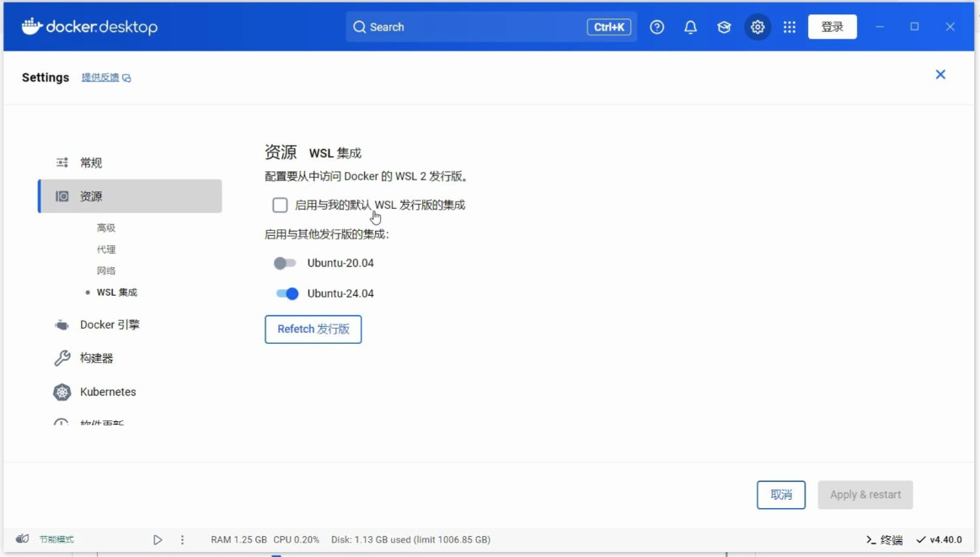Click the 常规 sliders icon in sidebar
The height and width of the screenshot is (557, 980).
[62, 163]
